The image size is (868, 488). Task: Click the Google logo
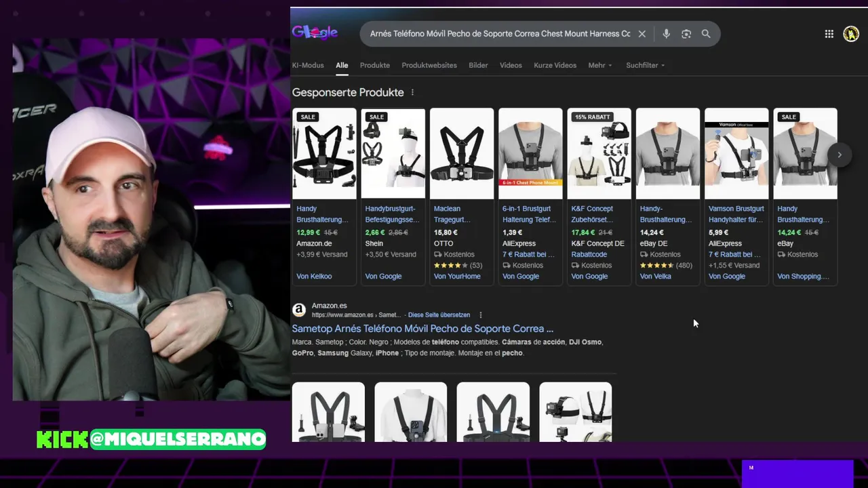click(x=315, y=33)
